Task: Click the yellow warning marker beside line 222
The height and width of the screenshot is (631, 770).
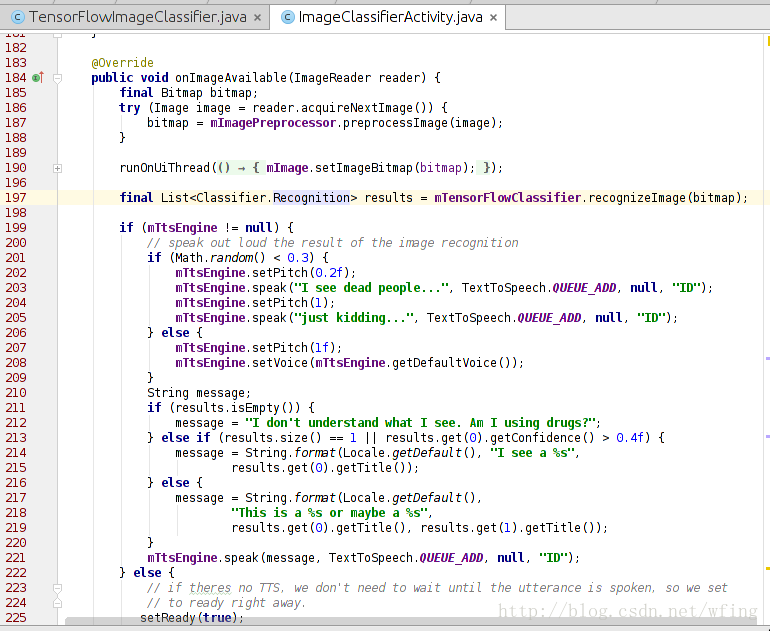Action: coord(768,569)
